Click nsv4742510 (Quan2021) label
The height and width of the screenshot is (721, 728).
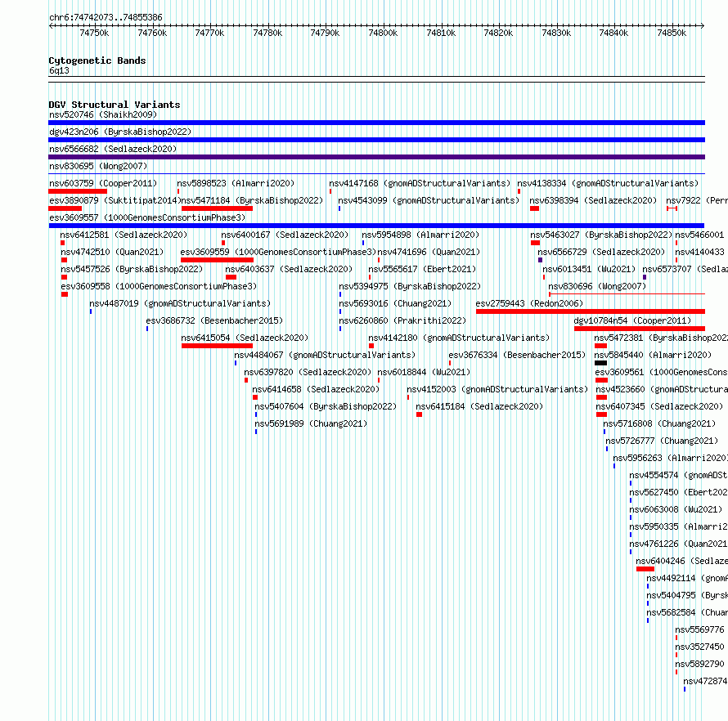[x=112, y=252]
